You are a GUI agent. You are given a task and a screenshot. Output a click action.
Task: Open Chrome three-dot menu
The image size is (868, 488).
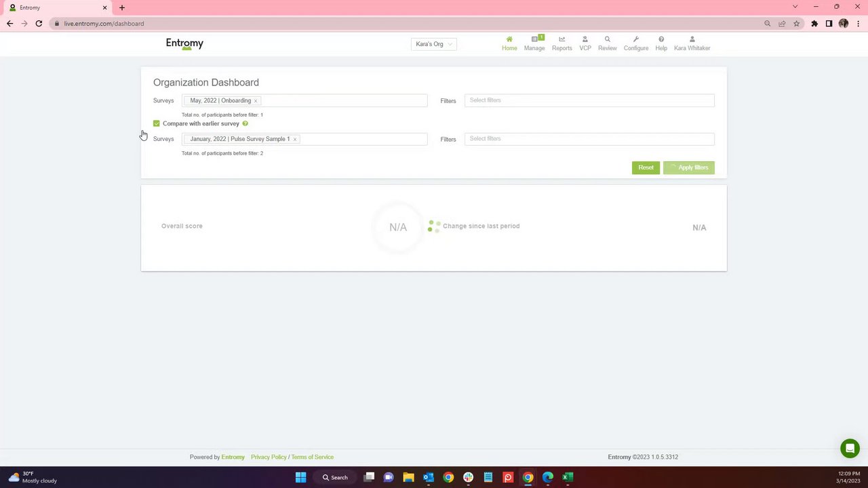[858, 23]
